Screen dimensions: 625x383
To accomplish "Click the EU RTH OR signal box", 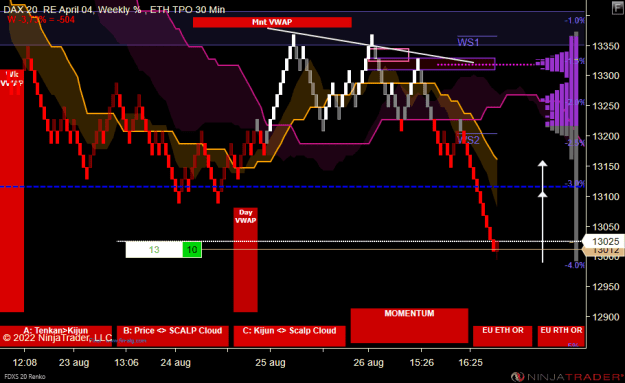I will tap(561, 336).
